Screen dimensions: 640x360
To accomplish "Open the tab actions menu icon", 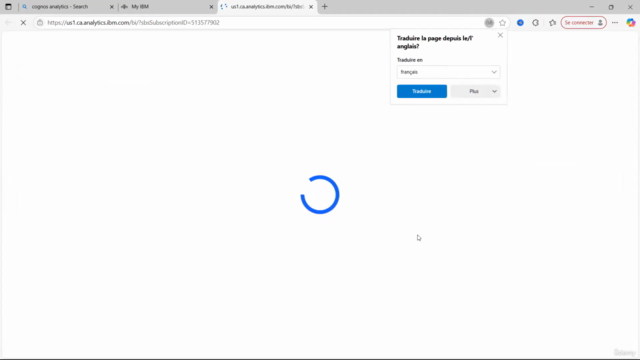I will [8, 7].
